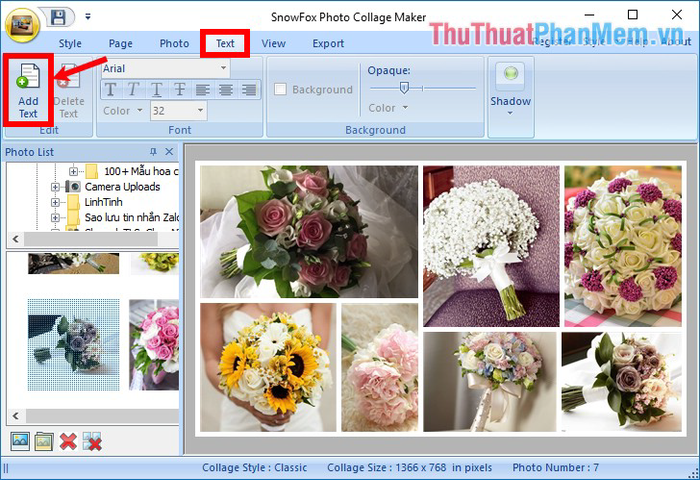Viewport: 700px width, 480px height.
Task: Open the View ribbon tab
Action: pyautogui.click(x=273, y=43)
